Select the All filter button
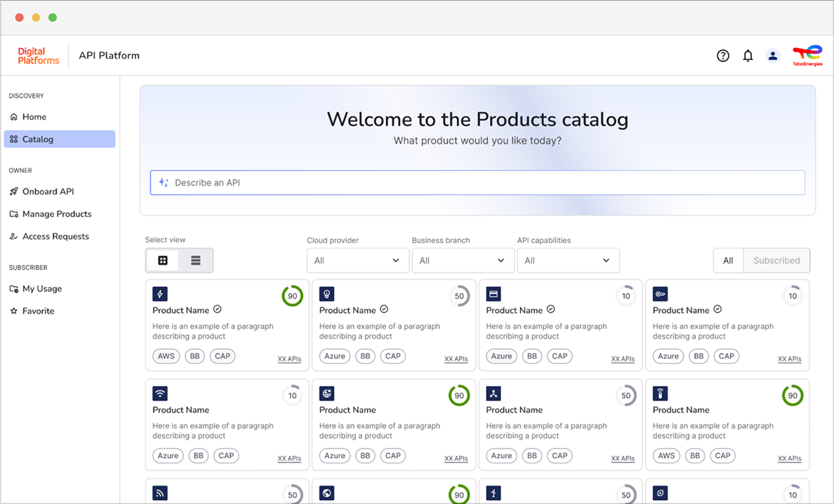 click(728, 260)
